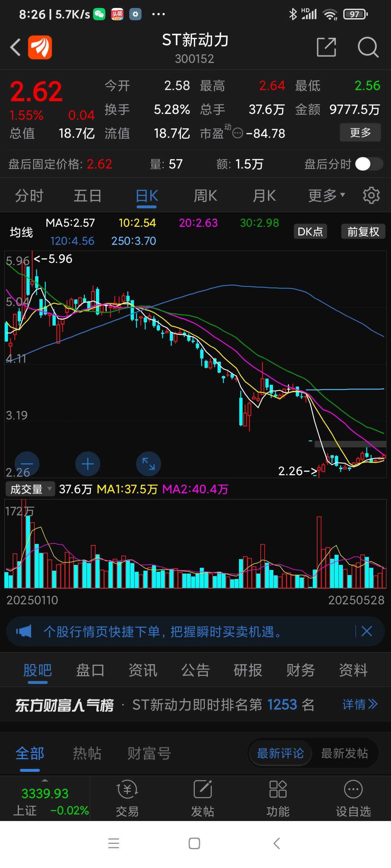391x868 pixels.
Task: Tap the 均线 moving average label
Action: point(21,232)
